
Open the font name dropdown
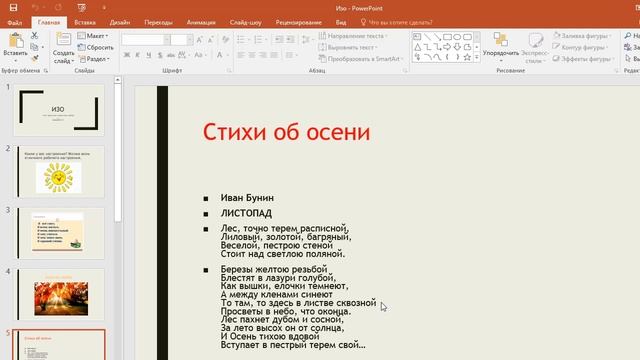pos(167,40)
